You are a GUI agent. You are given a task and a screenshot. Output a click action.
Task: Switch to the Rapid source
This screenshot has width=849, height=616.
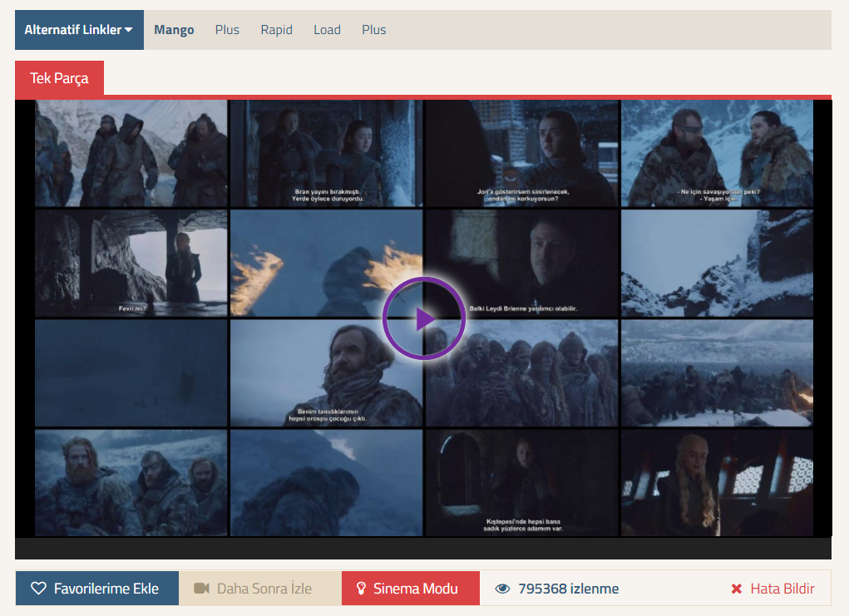click(276, 30)
